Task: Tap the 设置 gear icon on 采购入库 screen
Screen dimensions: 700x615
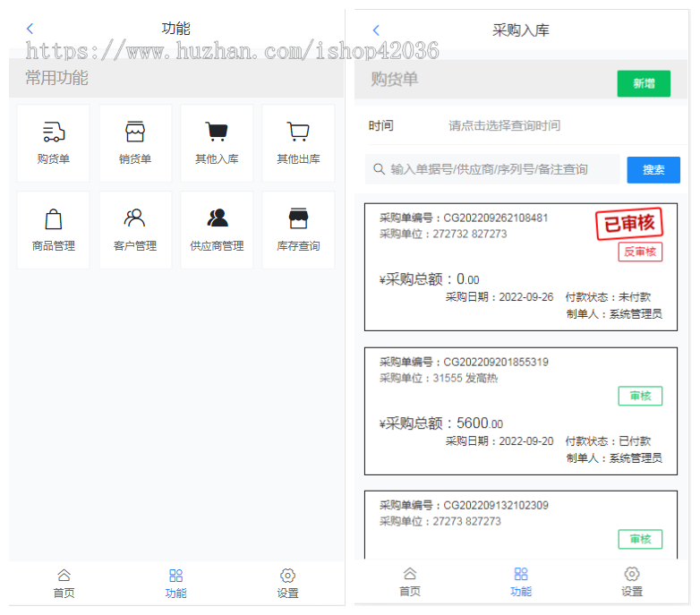Action: click(632, 574)
